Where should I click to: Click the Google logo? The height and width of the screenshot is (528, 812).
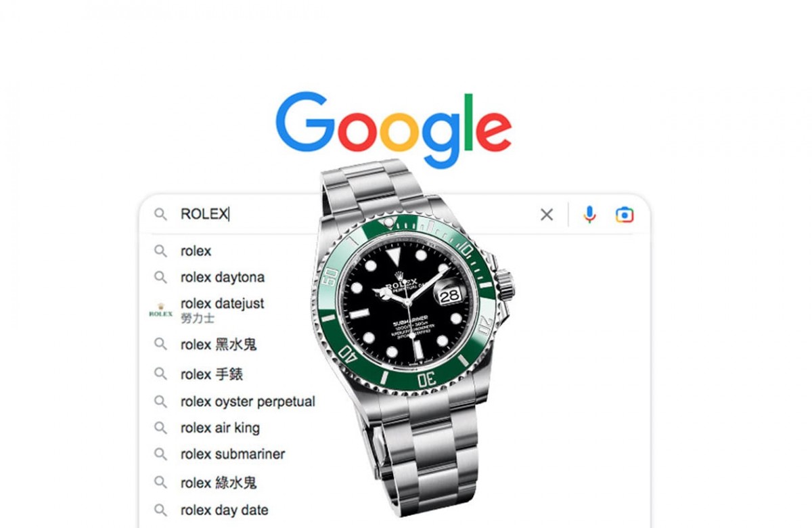point(394,129)
